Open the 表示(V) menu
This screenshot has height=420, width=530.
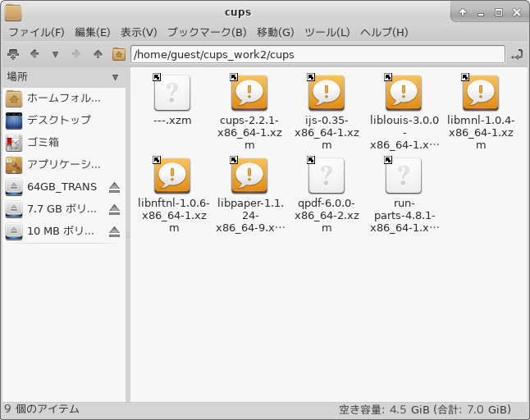click(x=139, y=32)
